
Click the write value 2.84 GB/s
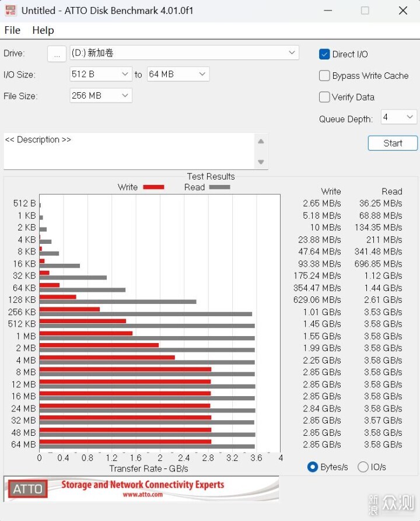coord(321,408)
